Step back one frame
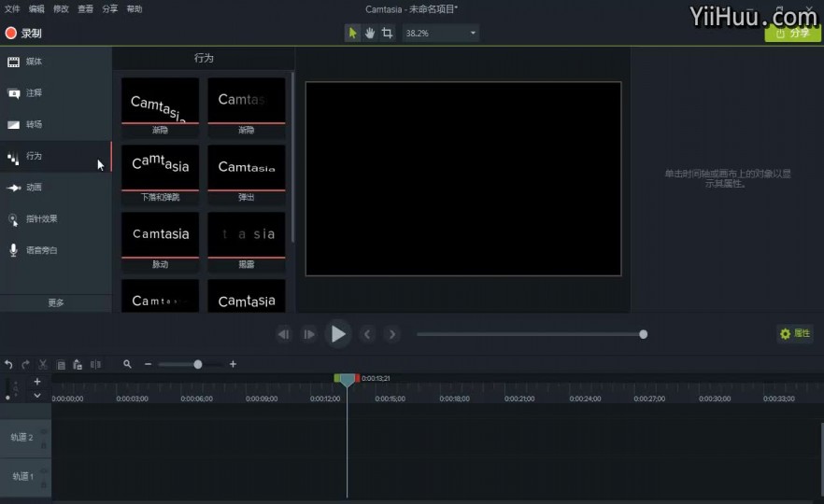Viewport: 824px width, 504px height. tap(284, 334)
